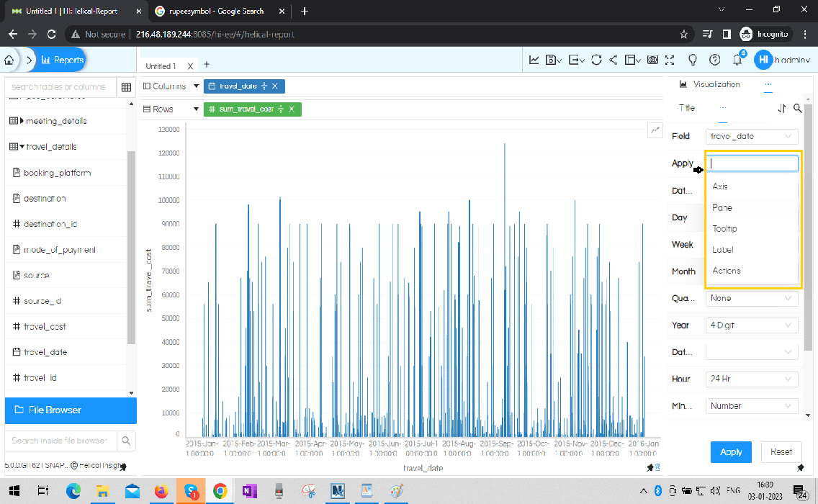
Task: Select travel_id column
Action: tap(40, 378)
